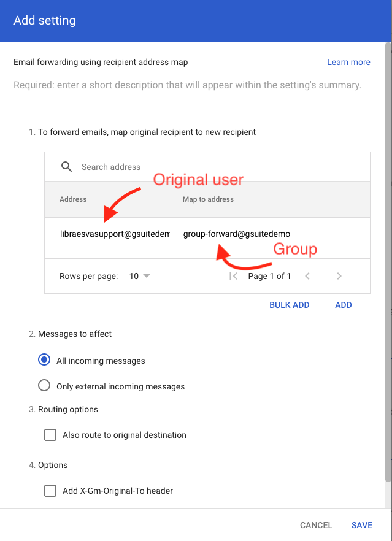Edit the libraesvasupport address field
Viewport: 392px width, 541px height.
[115, 234]
